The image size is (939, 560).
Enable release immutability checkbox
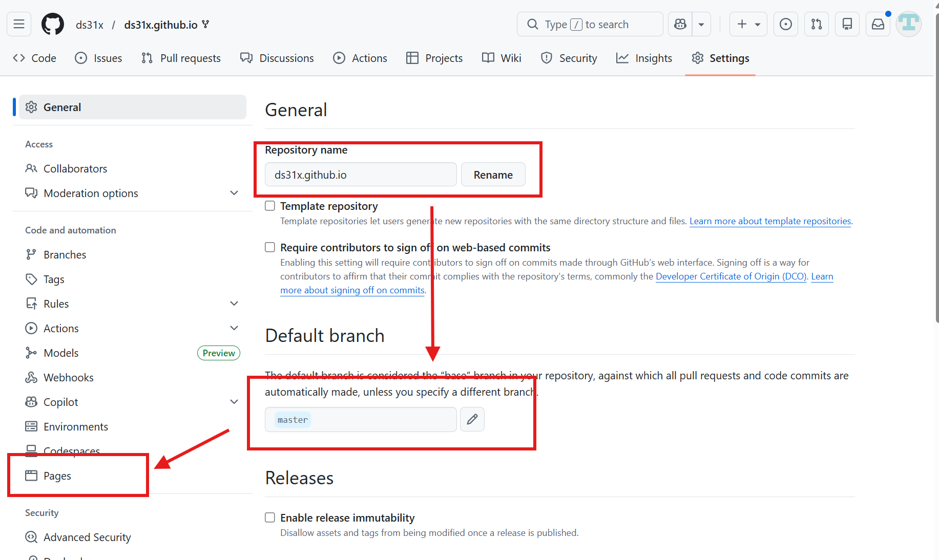(x=270, y=518)
